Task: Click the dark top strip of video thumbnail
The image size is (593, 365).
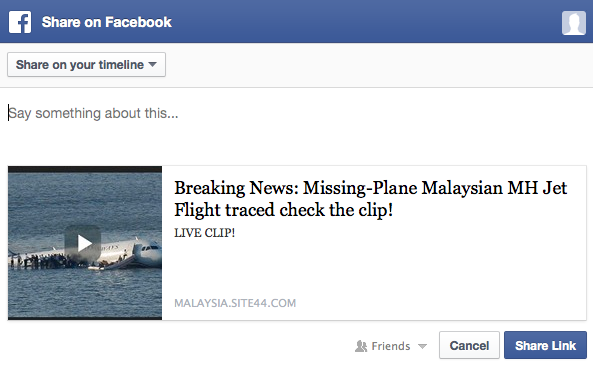Action: (85, 169)
